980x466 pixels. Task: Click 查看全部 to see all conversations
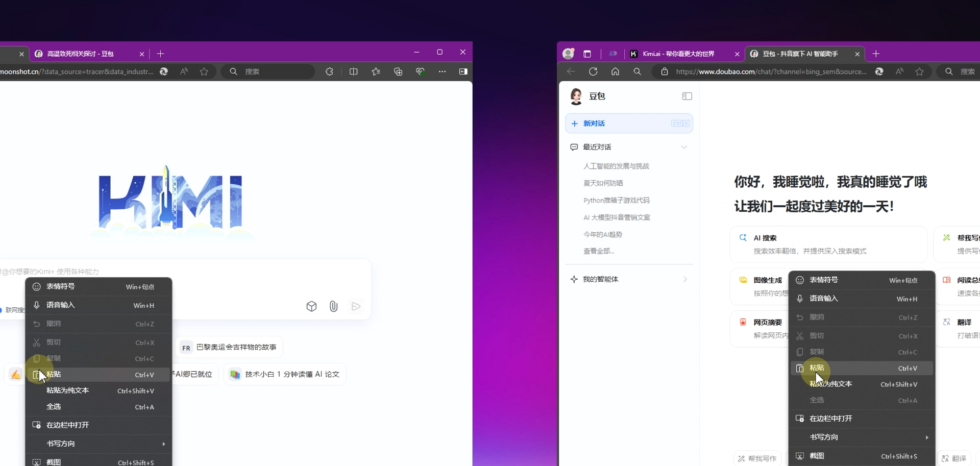click(x=599, y=251)
